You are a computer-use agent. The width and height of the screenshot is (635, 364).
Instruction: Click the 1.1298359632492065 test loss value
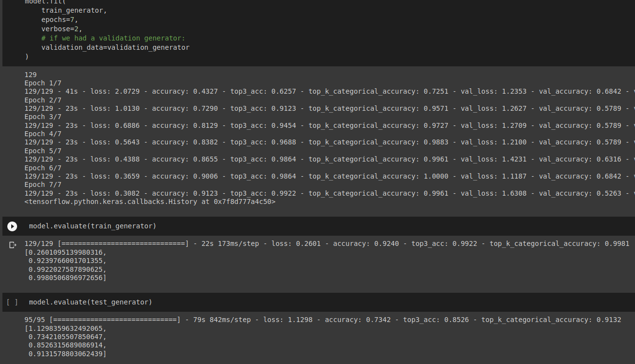(x=65, y=328)
